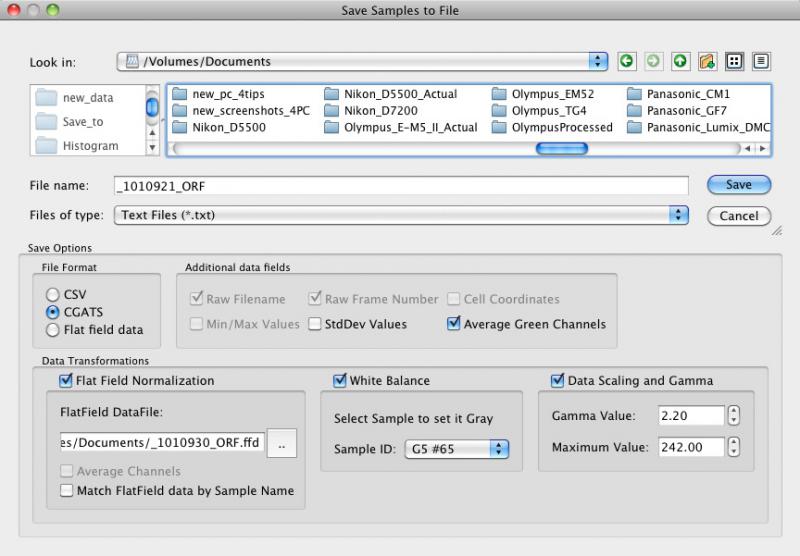Switch to details list view
The width and height of the screenshot is (800, 556).
[761, 62]
